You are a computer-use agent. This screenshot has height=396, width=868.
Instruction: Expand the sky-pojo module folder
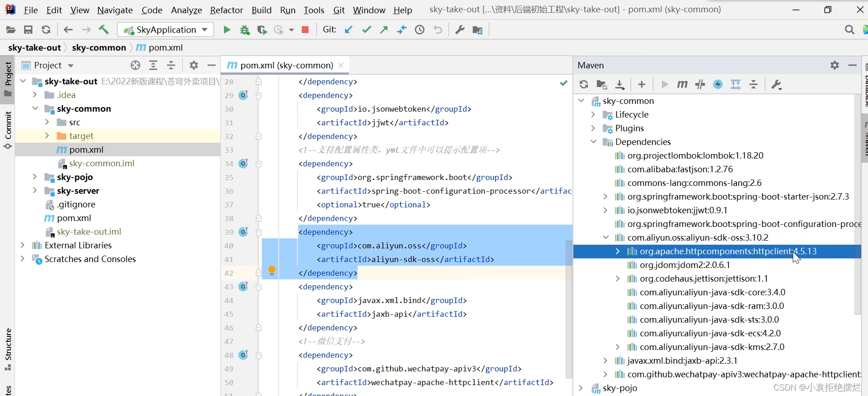[x=35, y=177]
